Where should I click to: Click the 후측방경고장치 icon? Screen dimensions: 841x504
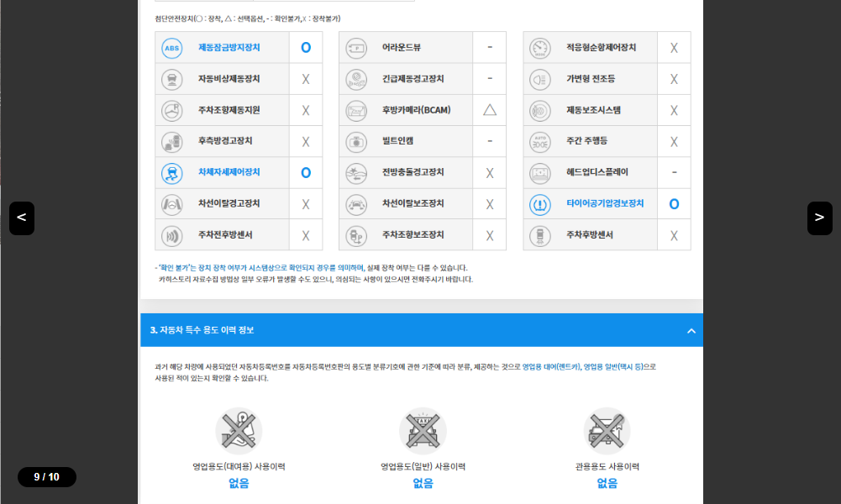click(172, 142)
